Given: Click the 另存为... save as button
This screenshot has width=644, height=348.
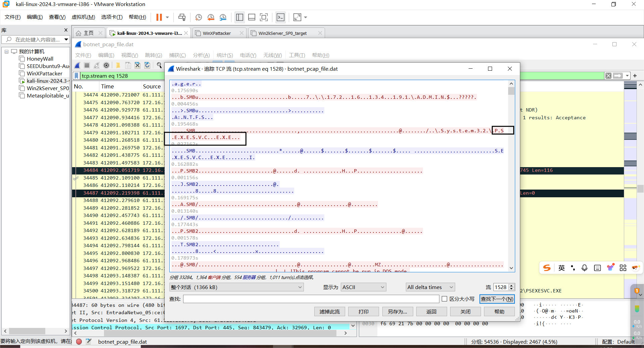Looking at the screenshot, I should click(397, 311).
